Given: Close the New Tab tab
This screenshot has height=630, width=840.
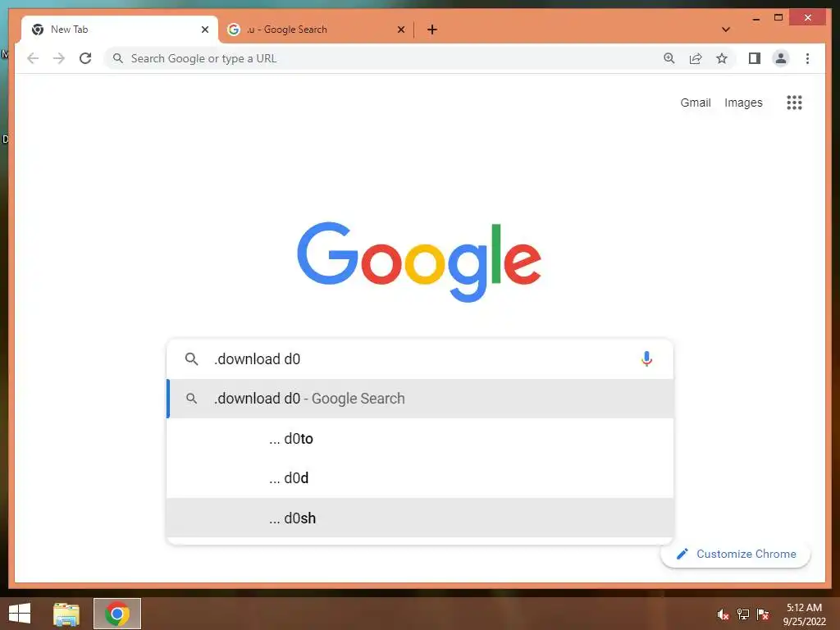Looking at the screenshot, I should pos(204,30).
